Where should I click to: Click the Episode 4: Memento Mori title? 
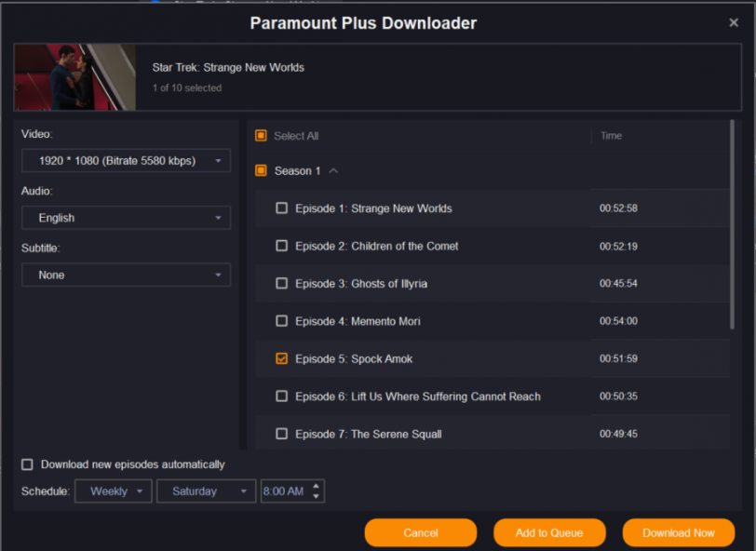click(358, 321)
